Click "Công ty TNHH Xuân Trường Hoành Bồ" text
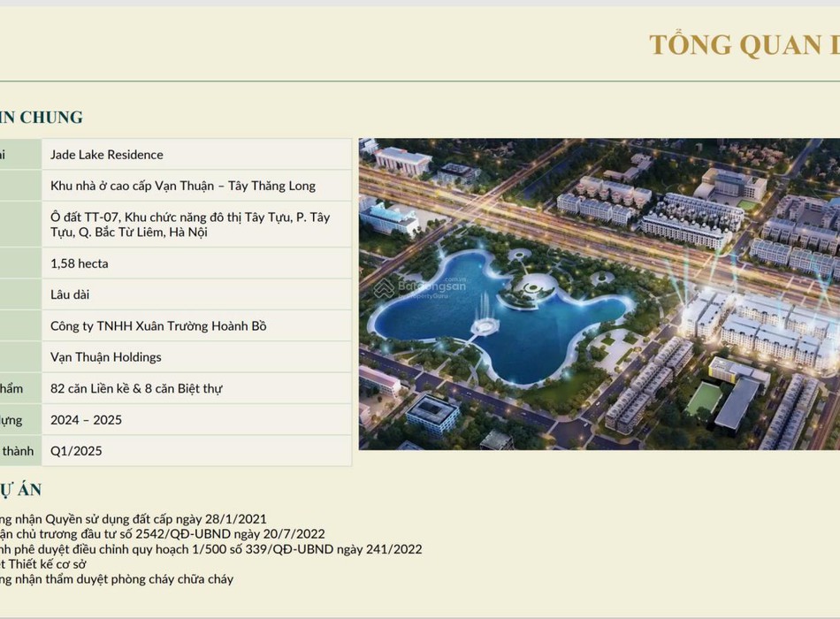 pyautogui.click(x=158, y=326)
